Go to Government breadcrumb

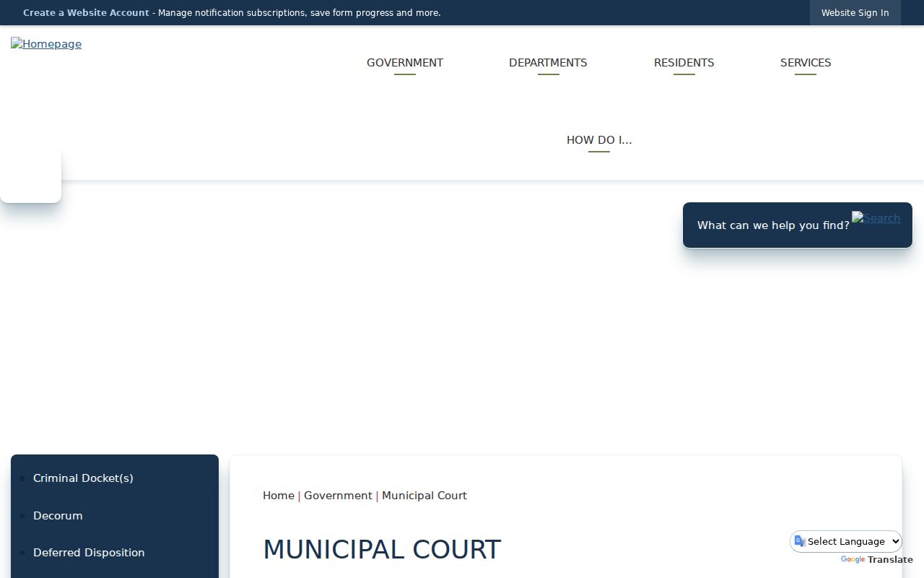pyautogui.click(x=338, y=496)
